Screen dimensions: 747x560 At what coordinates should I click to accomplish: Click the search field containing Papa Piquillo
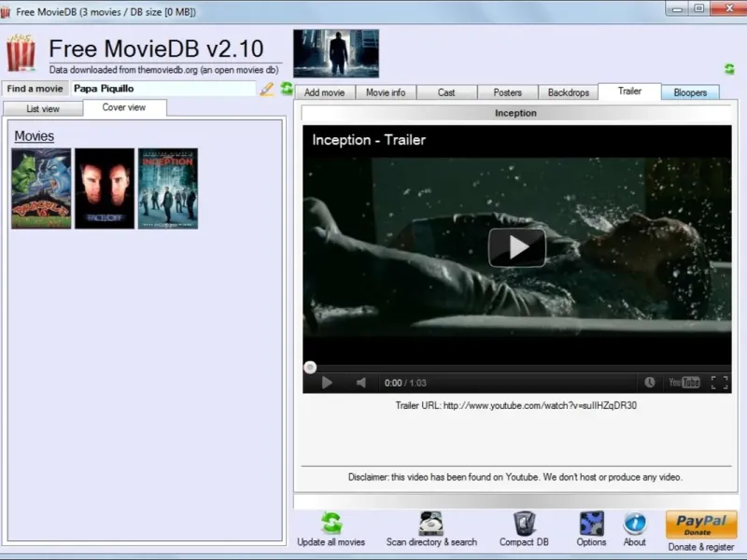pos(162,89)
